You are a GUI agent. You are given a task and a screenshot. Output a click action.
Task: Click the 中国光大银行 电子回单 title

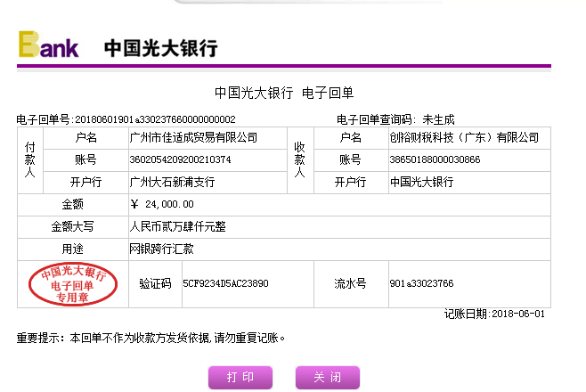click(x=284, y=93)
